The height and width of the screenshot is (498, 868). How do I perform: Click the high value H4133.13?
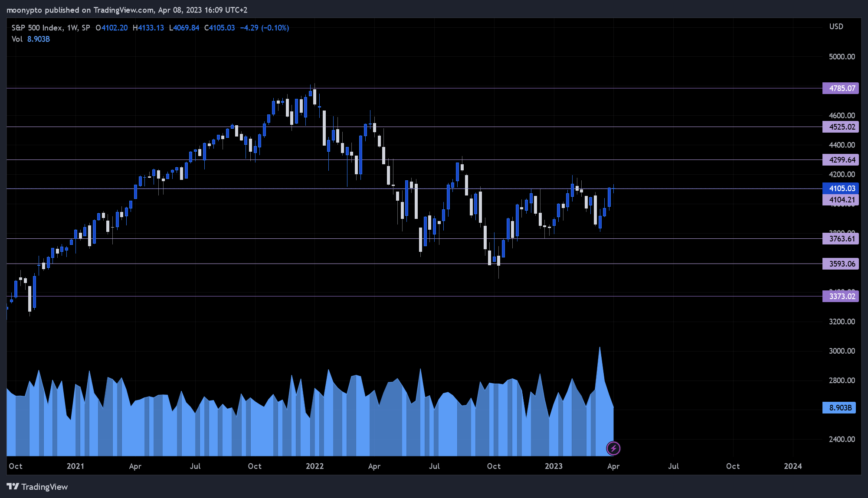(x=148, y=28)
